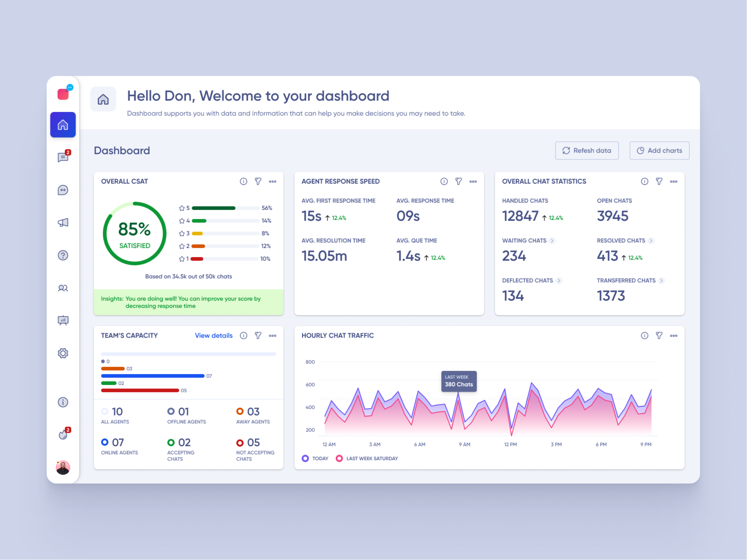Open the Home dashboard sidebar icon
The width and height of the screenshot is (747, 560).
coord(63,125)
